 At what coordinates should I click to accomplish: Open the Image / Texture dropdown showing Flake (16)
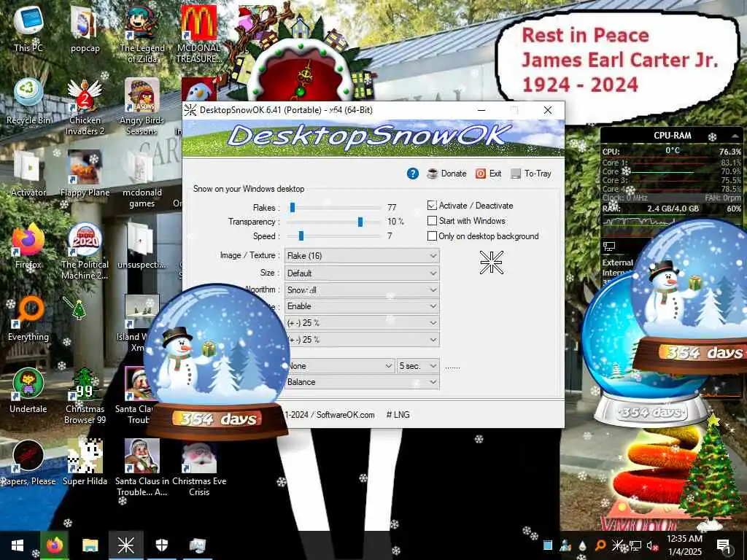tap(362, 256)
